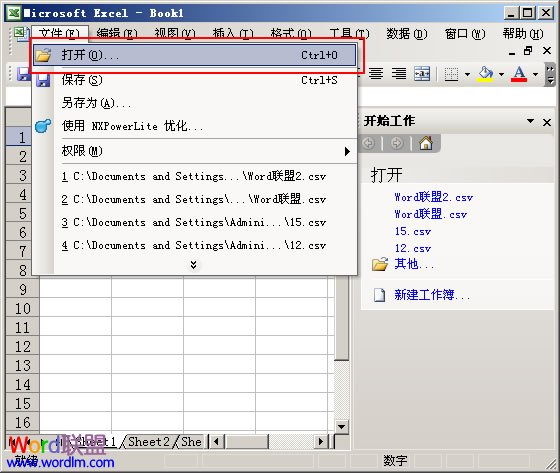Click the right-align text toolbar icon
Screen dimensions: 560x473
point(399,74)
